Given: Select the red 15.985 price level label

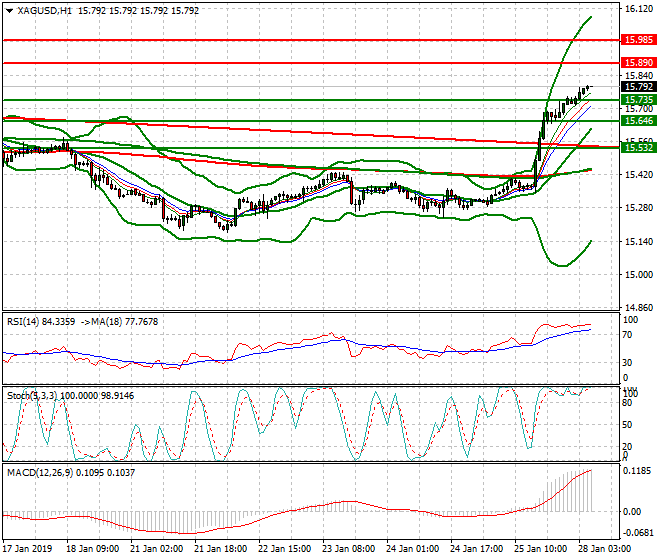Looking at the screenshot, I should tap(638, 40).
